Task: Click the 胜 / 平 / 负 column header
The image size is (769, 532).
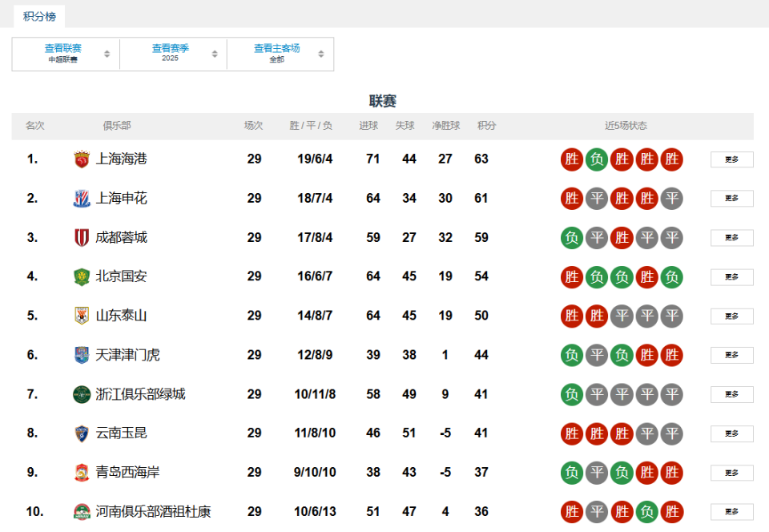Action: pyautogui.click(x=311, y=126)
